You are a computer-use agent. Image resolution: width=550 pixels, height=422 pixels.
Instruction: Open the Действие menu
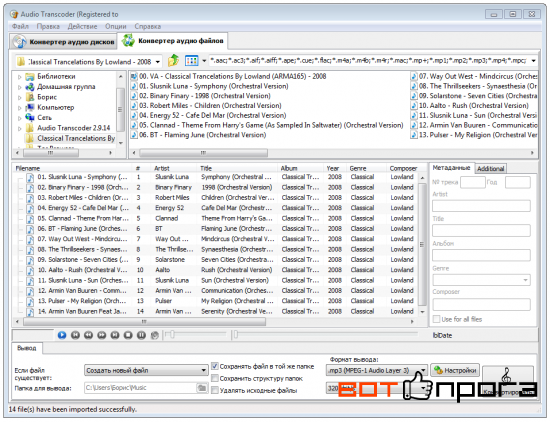82,26
